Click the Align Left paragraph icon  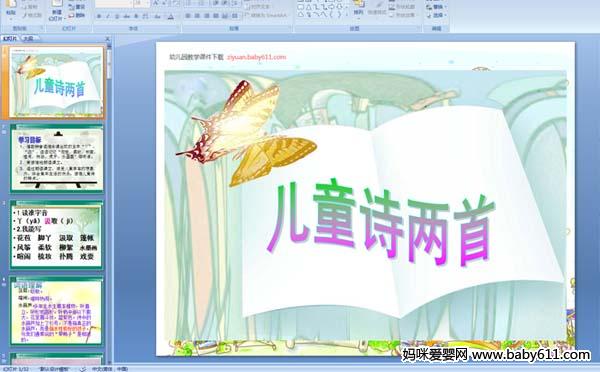[x=188, y=16]
